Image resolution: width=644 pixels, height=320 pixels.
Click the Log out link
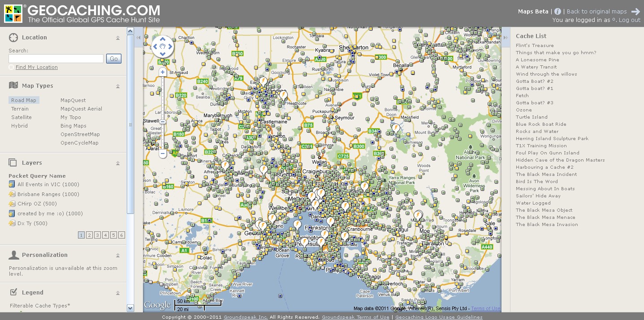pos(630,20)
